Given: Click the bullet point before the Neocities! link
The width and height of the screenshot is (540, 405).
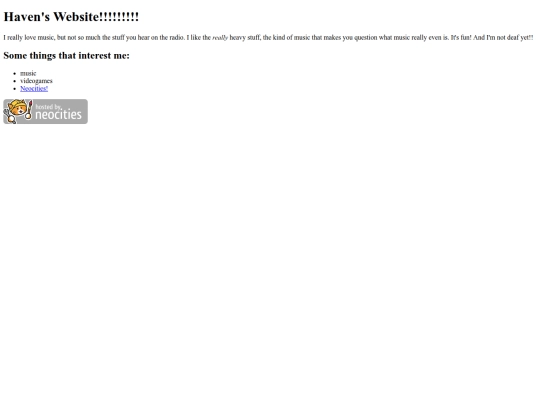Looking at the screenshot, I should [14, 89].
